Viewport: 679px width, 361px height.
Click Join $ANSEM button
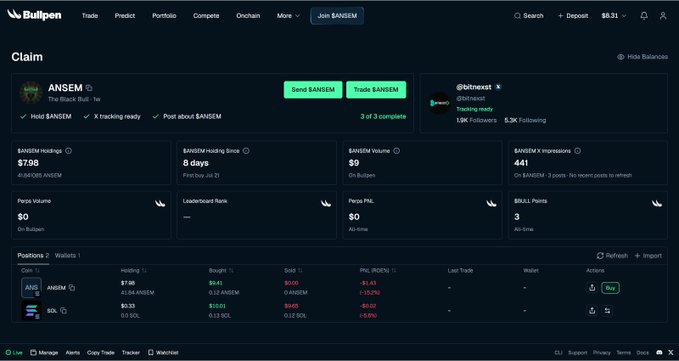tap(337, 16)
